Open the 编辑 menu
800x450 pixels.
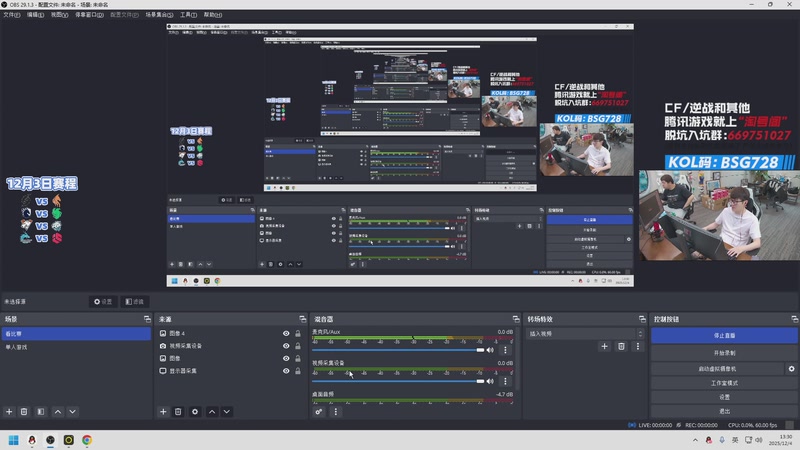[x=35, y=15]
